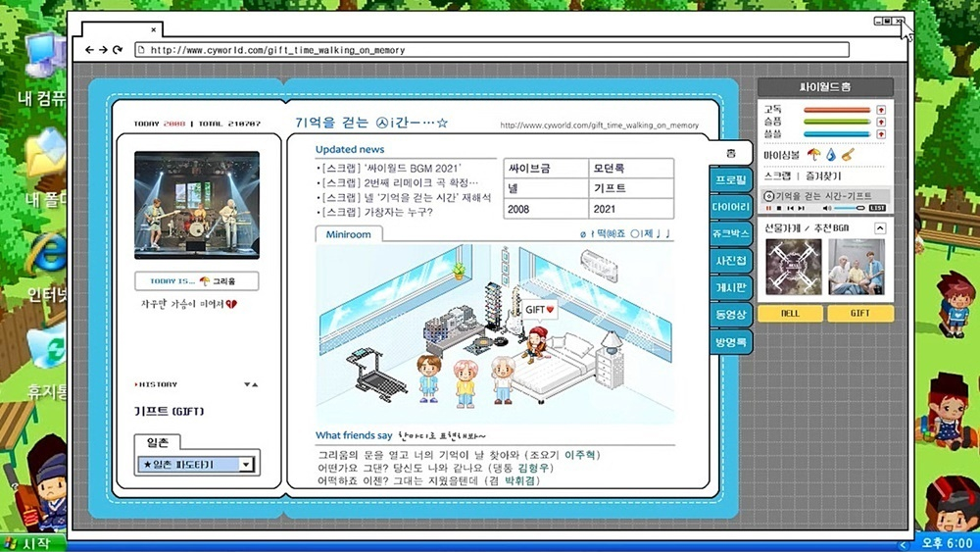Image resolution: width=980 pixels, height=552 pixels.
Task: Select the Miniroom tab
Action: click(348, 234)
